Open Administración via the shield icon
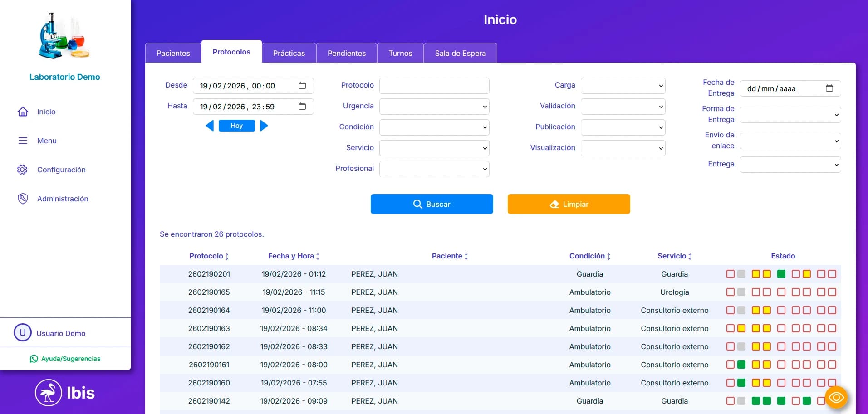The image size is (868, 414). [x=23, y=199]
